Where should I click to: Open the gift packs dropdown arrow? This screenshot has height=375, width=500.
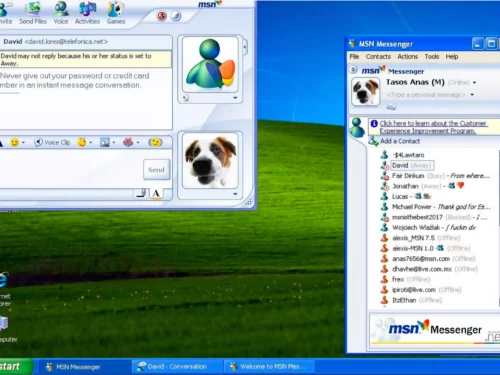coord(138,143)
